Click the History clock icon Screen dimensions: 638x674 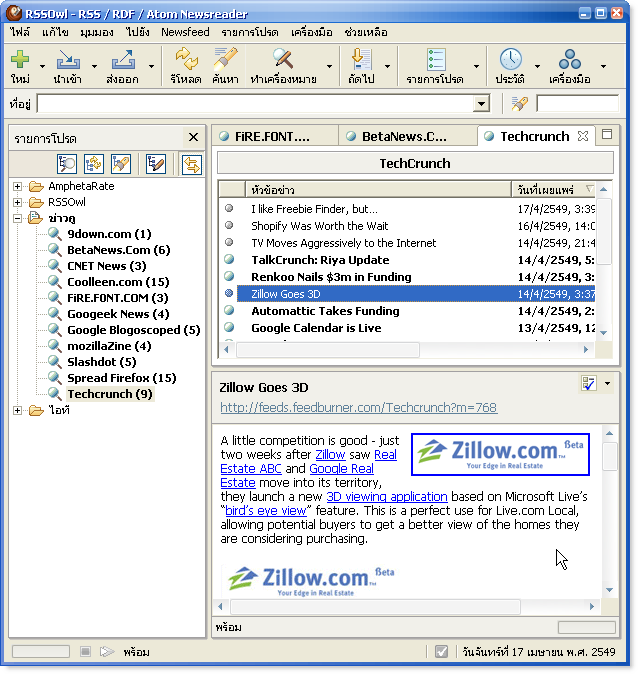(x=511, y=59)
